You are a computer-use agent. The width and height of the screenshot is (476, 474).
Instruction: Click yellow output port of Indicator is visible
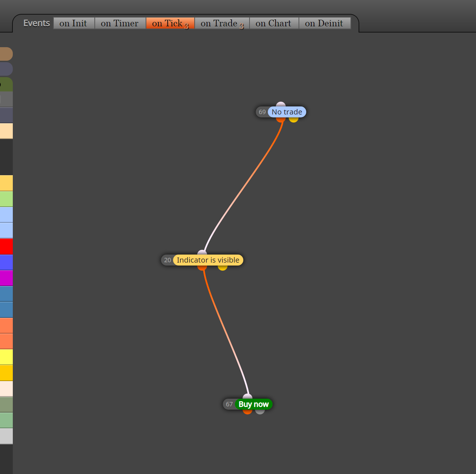click(x=222, y=268)
